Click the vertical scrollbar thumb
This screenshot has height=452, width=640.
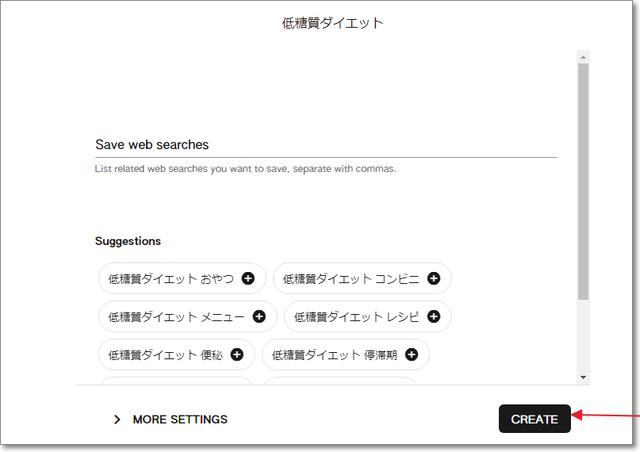point(584,180)
